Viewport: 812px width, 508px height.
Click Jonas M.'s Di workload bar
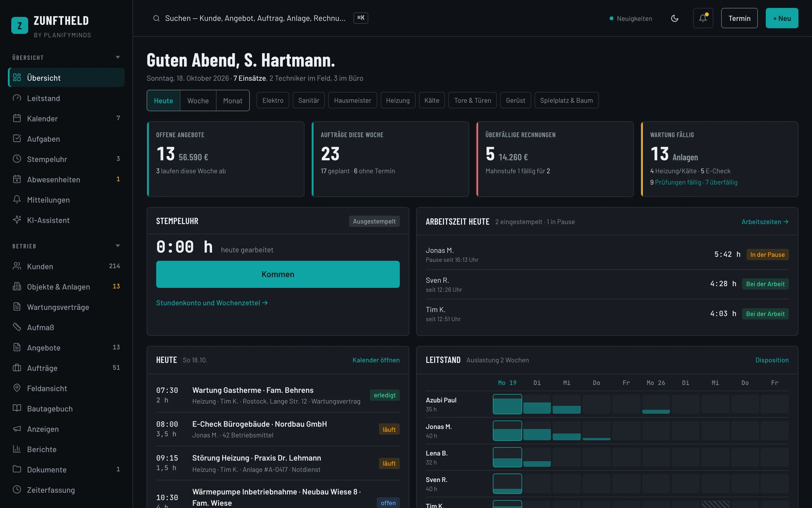pyautogui.click(x=537, y=431)
